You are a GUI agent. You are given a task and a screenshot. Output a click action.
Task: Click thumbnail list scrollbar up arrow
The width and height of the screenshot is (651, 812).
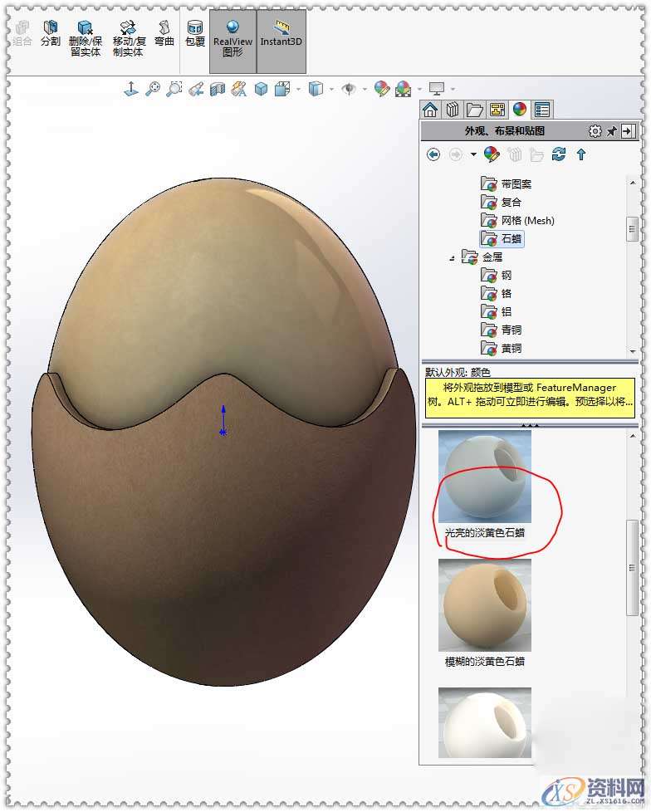click(x=633, y=436)
